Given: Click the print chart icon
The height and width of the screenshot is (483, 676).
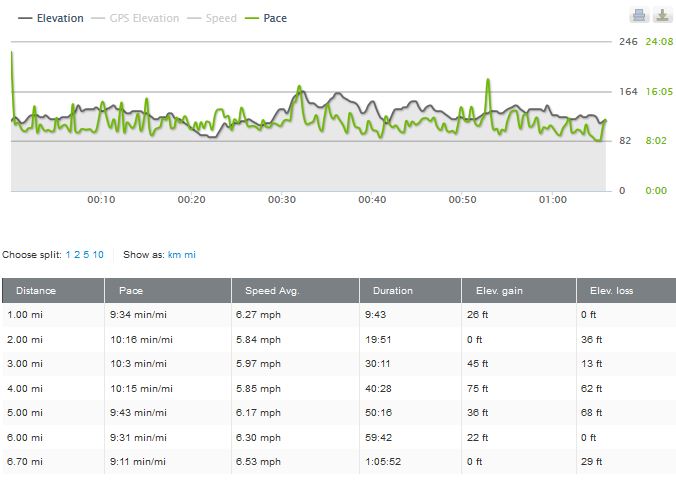Looking at the screenshot, I should pyautogui.click(x=639, y=15).
